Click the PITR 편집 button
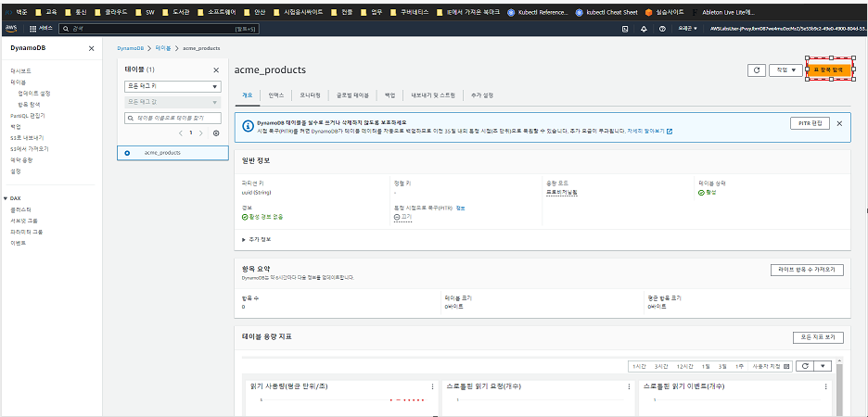Image resolution: width=868 pixels, height=417 pixels. point(810,123)
